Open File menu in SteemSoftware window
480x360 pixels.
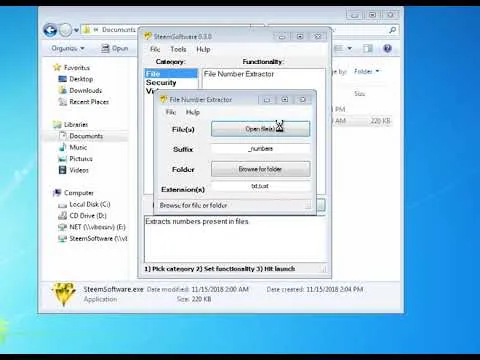click(155, 49)
